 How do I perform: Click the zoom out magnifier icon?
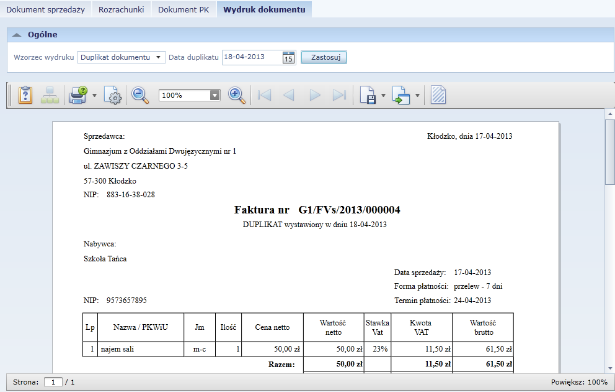140,95
